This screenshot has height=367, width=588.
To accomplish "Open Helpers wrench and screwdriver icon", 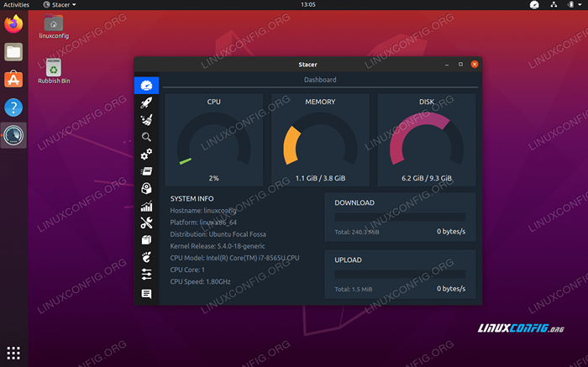I will 146,223.
